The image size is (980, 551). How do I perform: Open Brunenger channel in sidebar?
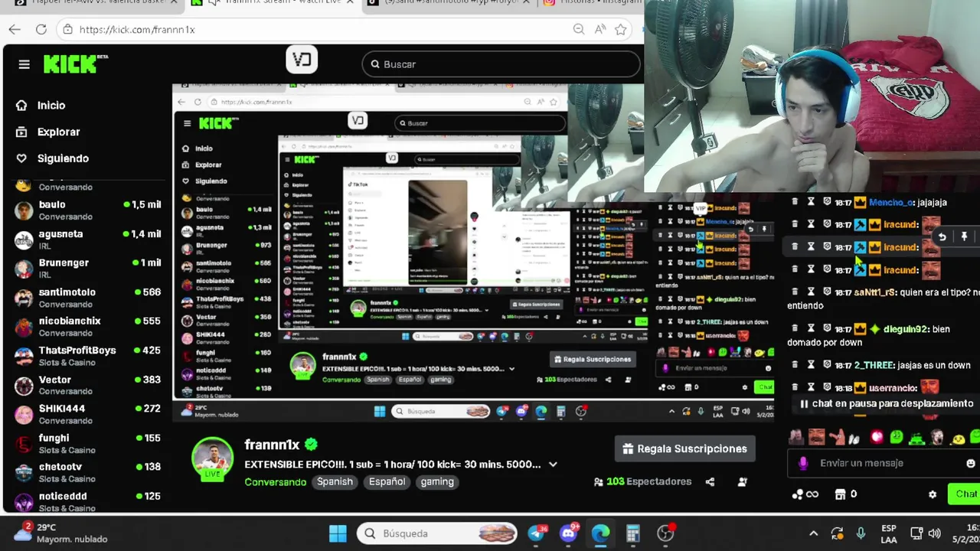point(88,269)
